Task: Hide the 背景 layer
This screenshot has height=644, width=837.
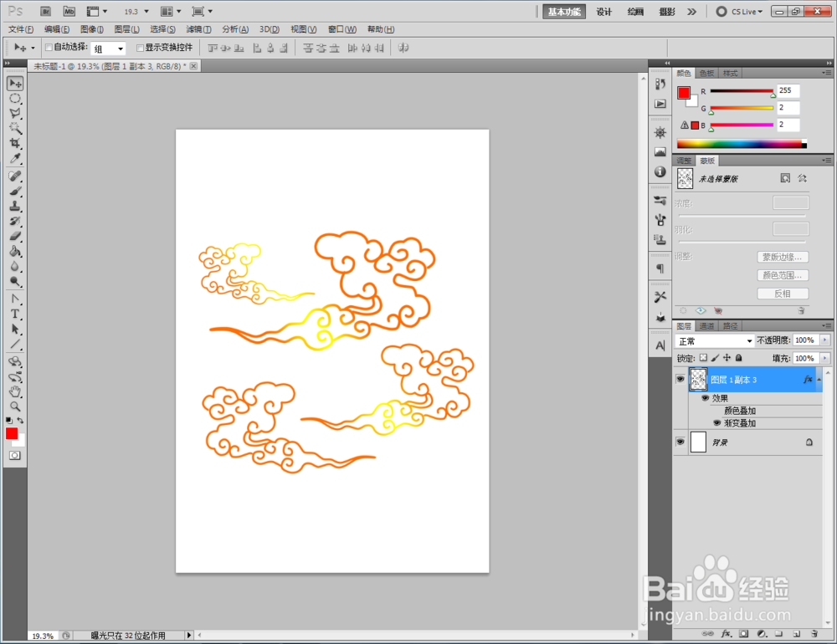Action: coord(680,442)
